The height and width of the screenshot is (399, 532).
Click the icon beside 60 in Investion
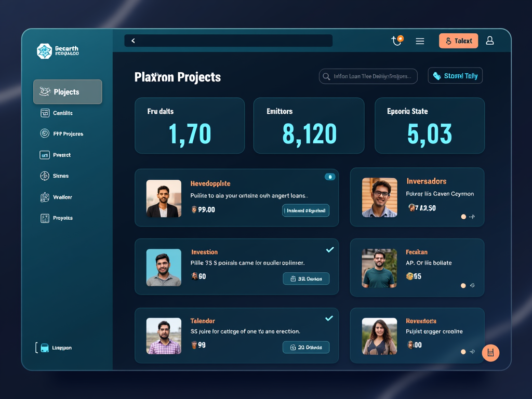(x=194, y=276)
